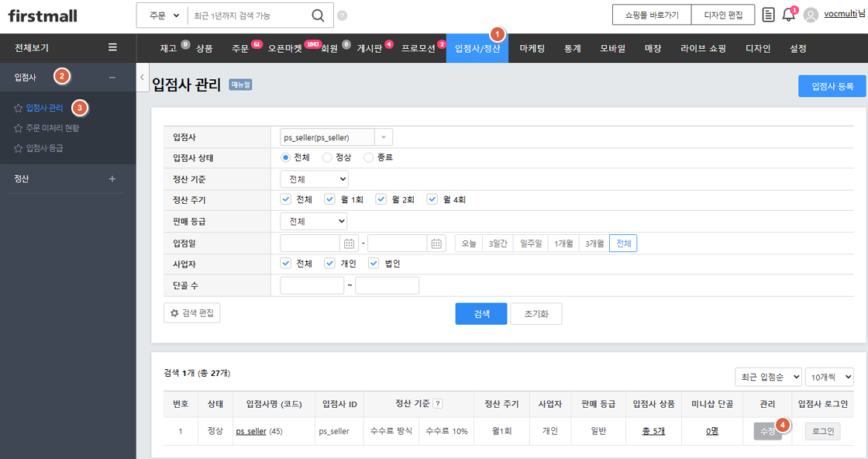Click the start 입점일 date field
The image size is (868, 459).
[x=310, y=243]
